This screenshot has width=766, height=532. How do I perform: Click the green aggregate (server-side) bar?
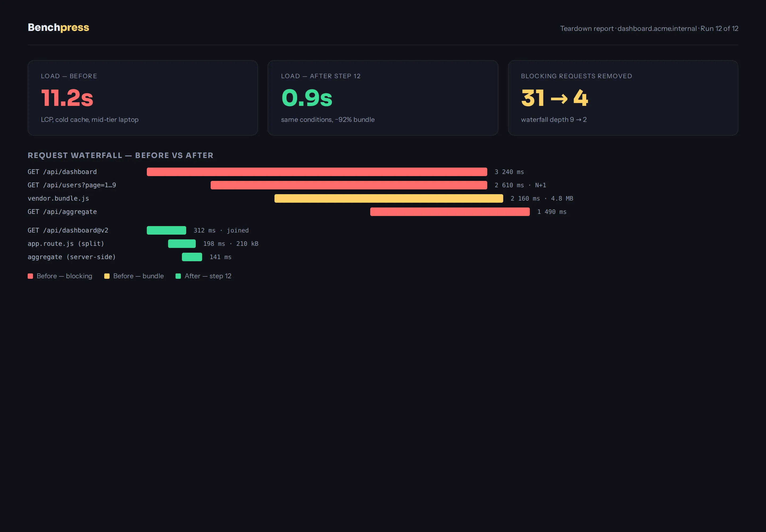click(192, 257)
